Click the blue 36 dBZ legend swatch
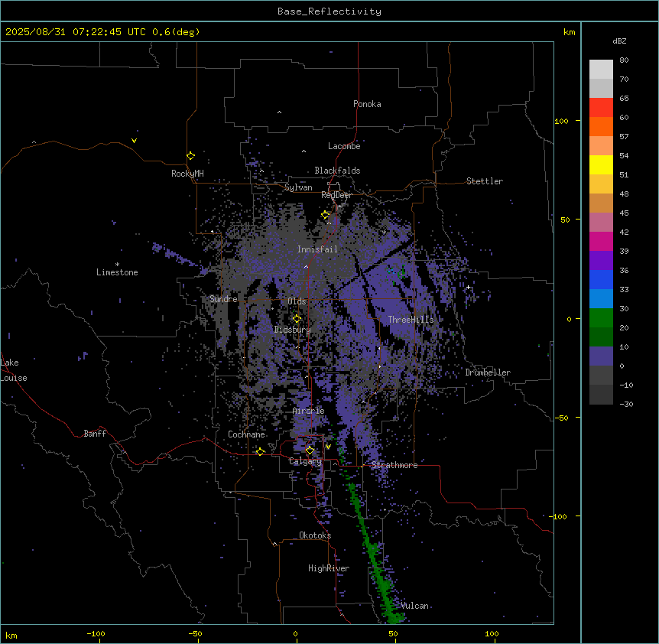Viewport: 659px width, 644px height. 601,279
